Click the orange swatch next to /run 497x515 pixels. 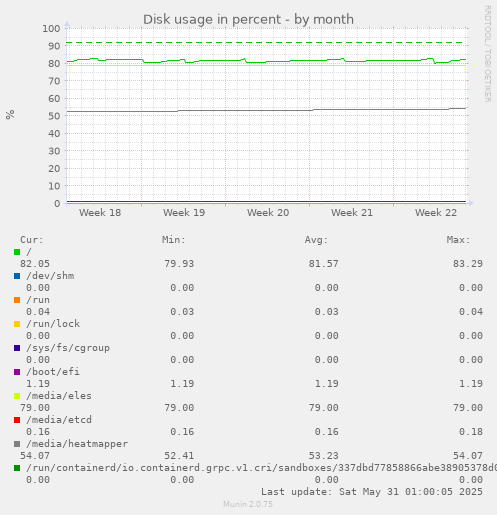(17, 300)
